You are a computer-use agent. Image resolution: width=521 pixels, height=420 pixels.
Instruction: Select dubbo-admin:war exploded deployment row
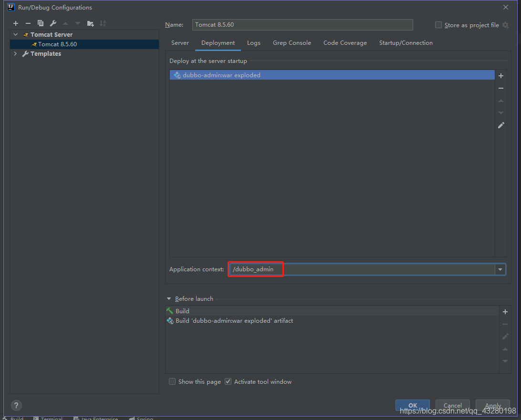click(332, 75)
